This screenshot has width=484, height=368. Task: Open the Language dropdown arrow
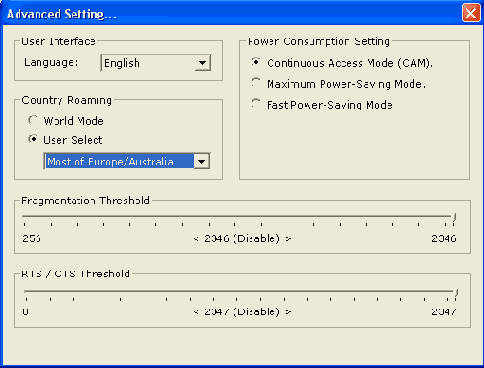(x=202, y=63)
